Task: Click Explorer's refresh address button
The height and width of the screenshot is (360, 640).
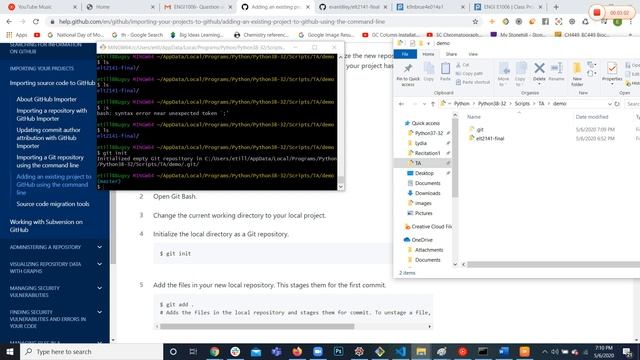Action: point(617,104)
